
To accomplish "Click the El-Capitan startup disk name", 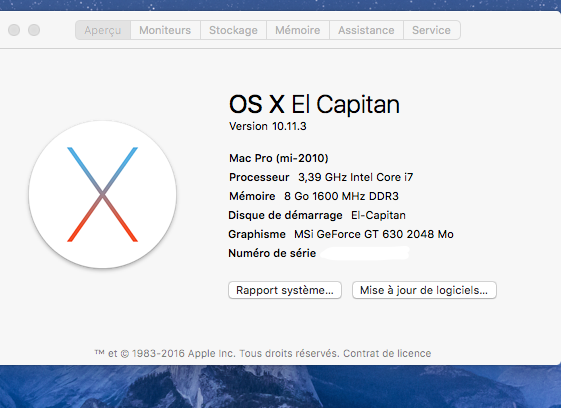I will click(x=378, y=215).
